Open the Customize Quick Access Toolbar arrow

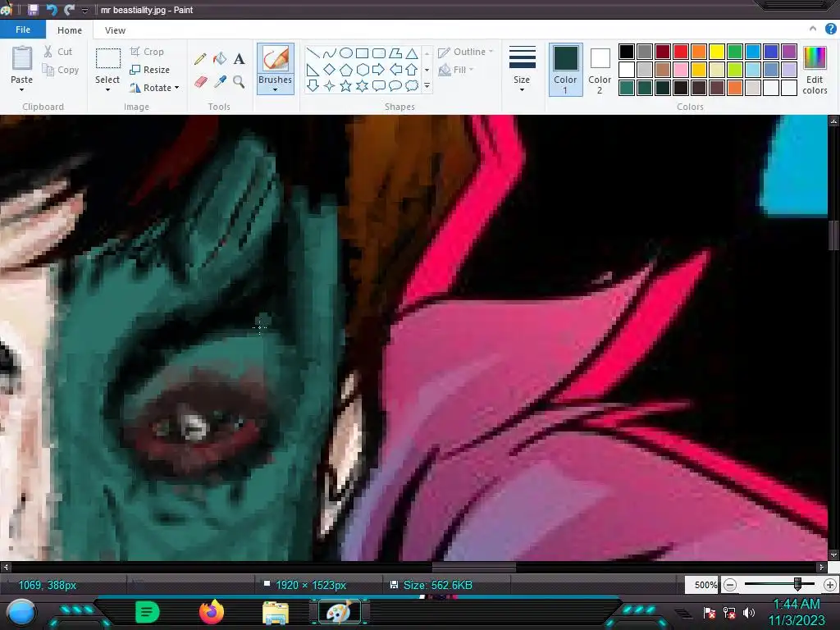(x=84, y=10)
